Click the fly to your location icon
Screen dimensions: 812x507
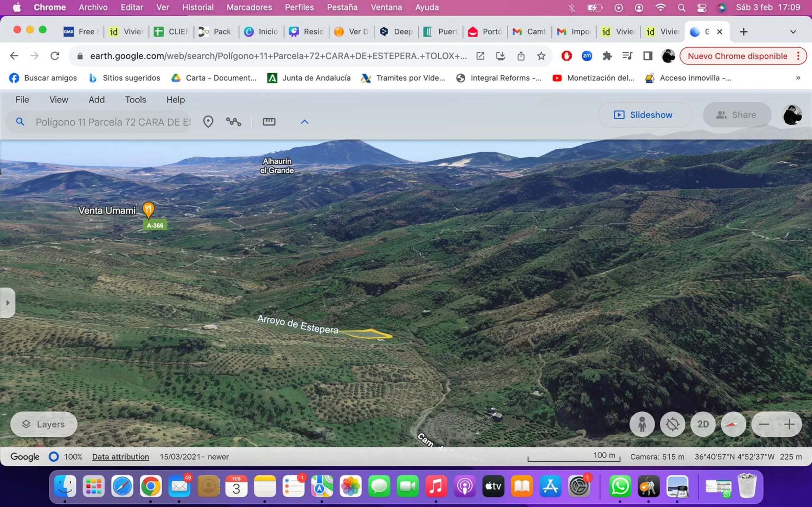(672, 424)
